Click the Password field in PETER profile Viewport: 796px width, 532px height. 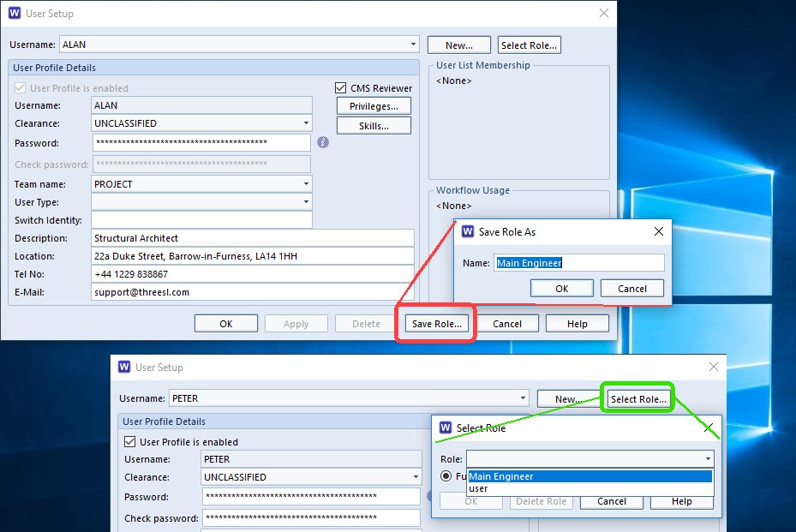(x=311, y=497)
